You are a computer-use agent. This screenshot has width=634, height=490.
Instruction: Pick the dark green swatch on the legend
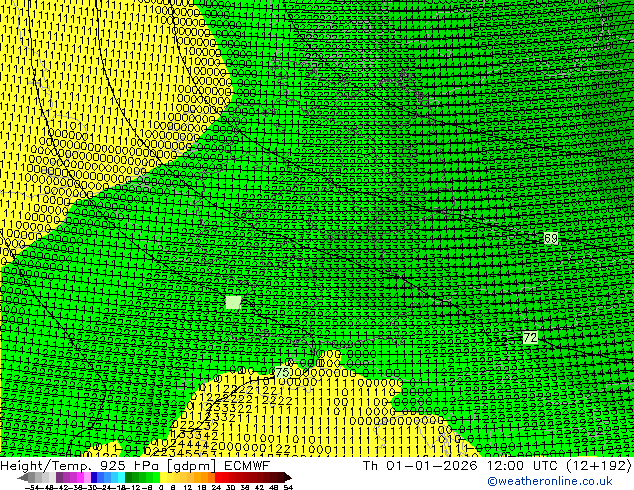pyautogui.click(x=129, y=477)
